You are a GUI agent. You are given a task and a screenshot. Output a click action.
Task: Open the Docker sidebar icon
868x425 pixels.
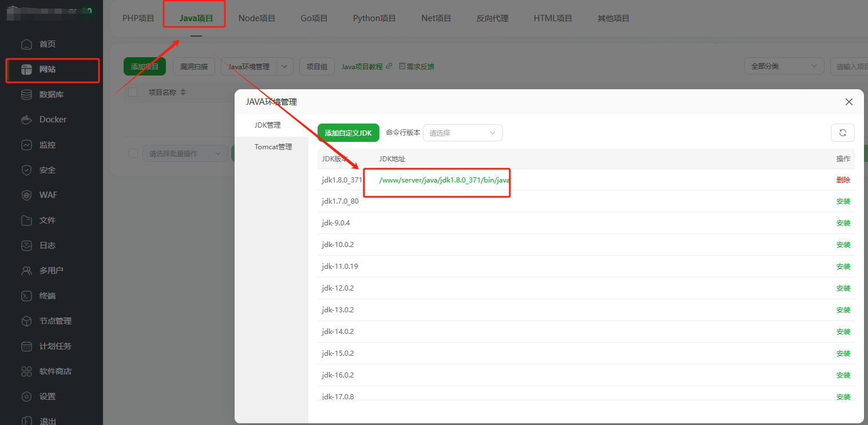coord(26,120)
